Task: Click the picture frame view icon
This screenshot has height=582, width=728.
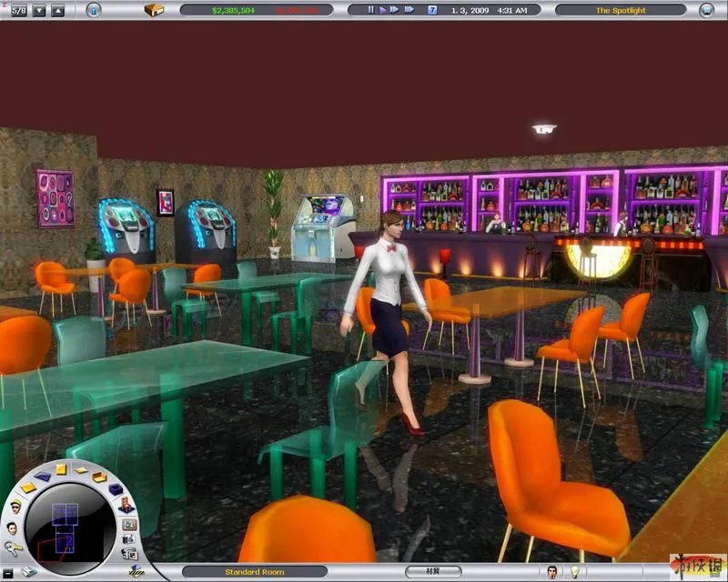Action: (129, 524)
